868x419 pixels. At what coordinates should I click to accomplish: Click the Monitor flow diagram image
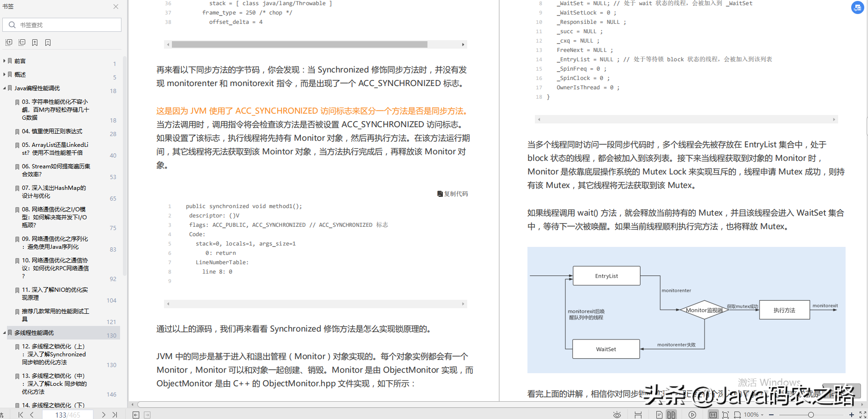coord(686,310)
